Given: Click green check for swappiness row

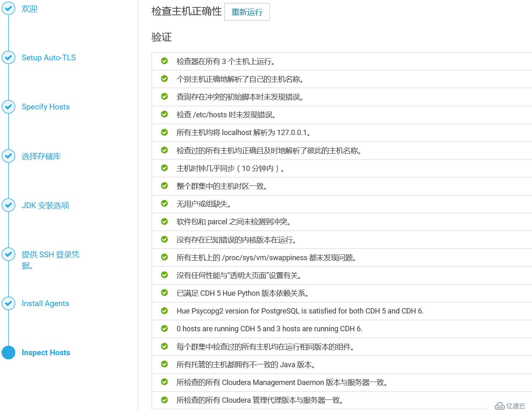Looking at the screenshot, I should point(164,257).
